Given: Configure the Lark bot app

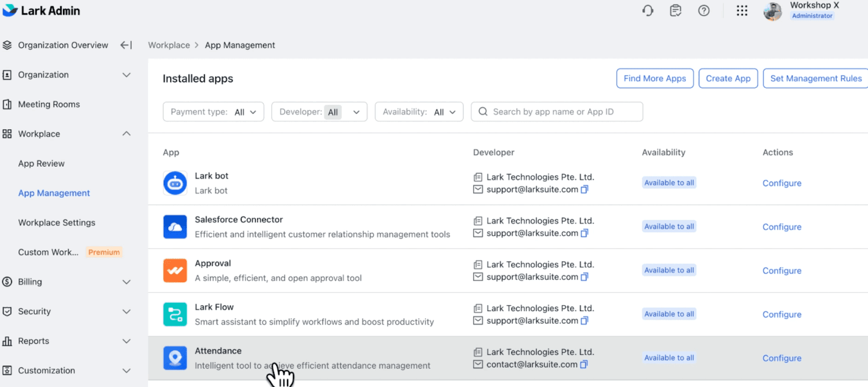Looking at the screenshot, I should (x=782, y=183).
